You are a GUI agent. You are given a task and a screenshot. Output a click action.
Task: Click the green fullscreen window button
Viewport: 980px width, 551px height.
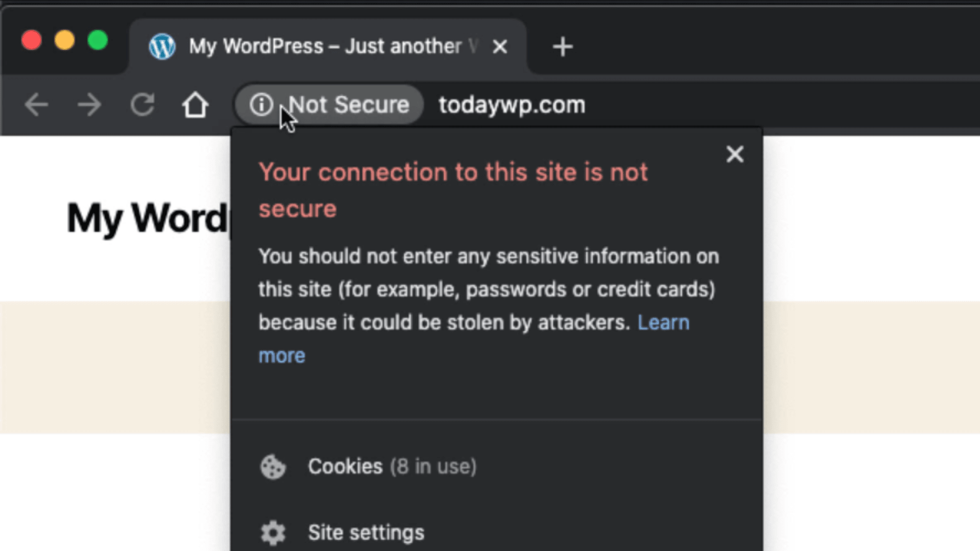(x=97, y=40)
